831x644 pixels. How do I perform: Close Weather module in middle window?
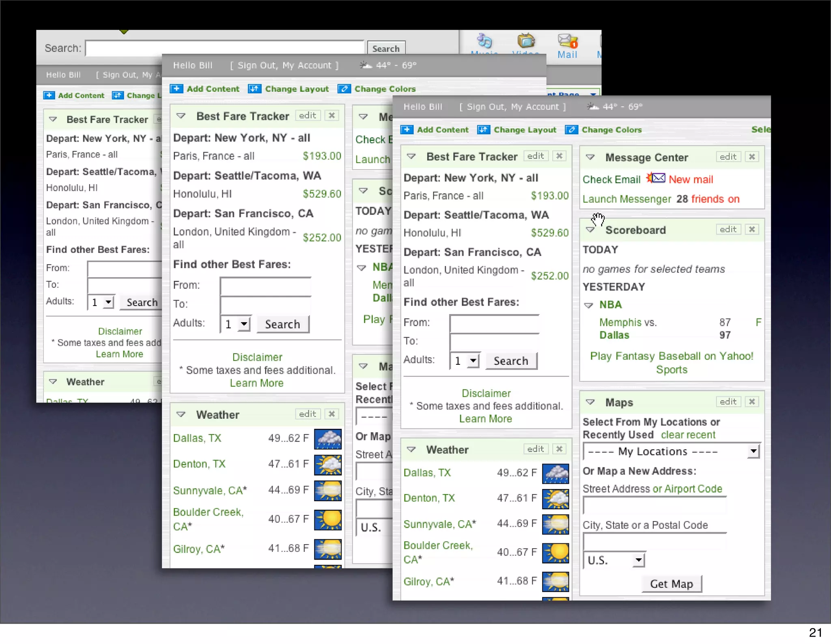332,414
